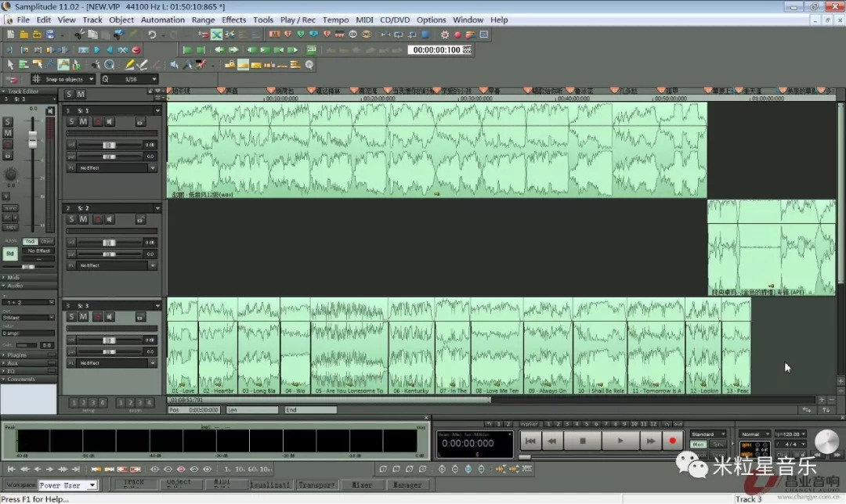The height and width of the screenshot is (504, 846).
Task: Click the Manager button at bottom
Action: point(407,485)
